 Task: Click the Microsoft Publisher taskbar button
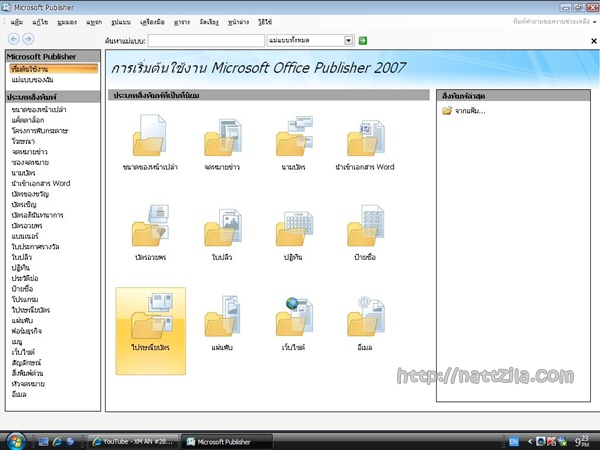227,442
